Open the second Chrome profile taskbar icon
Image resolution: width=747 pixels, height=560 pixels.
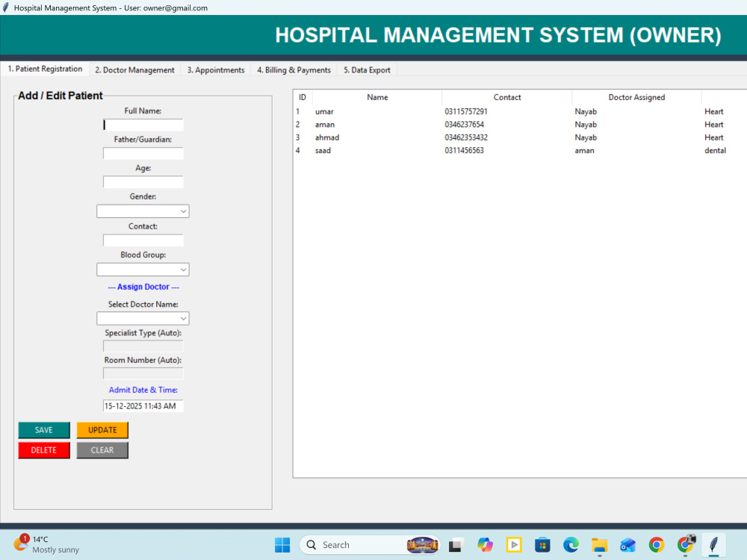coord(686,544)
